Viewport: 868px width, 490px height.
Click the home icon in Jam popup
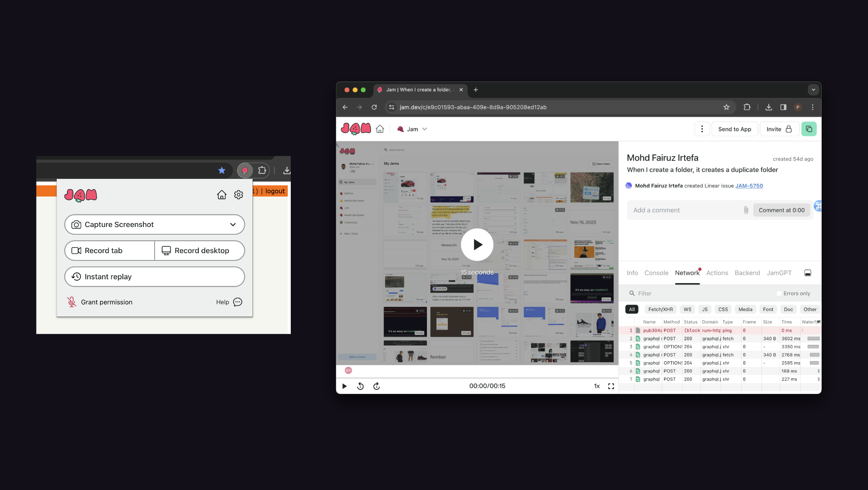point(222,195)
